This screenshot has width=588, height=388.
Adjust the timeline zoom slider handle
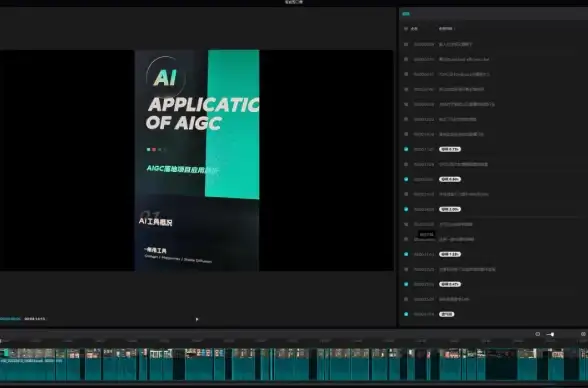pos(551,334)
